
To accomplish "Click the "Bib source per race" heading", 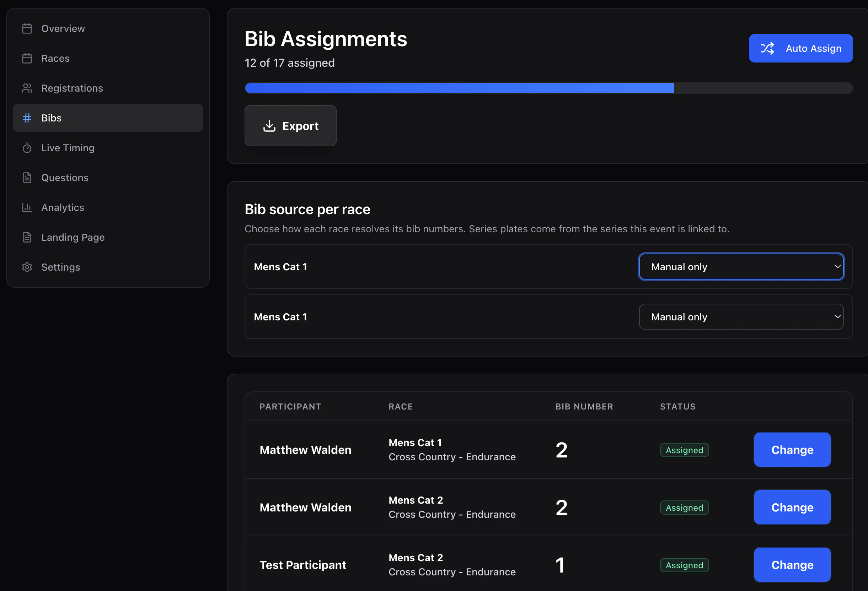I will [x=307, y=209].
